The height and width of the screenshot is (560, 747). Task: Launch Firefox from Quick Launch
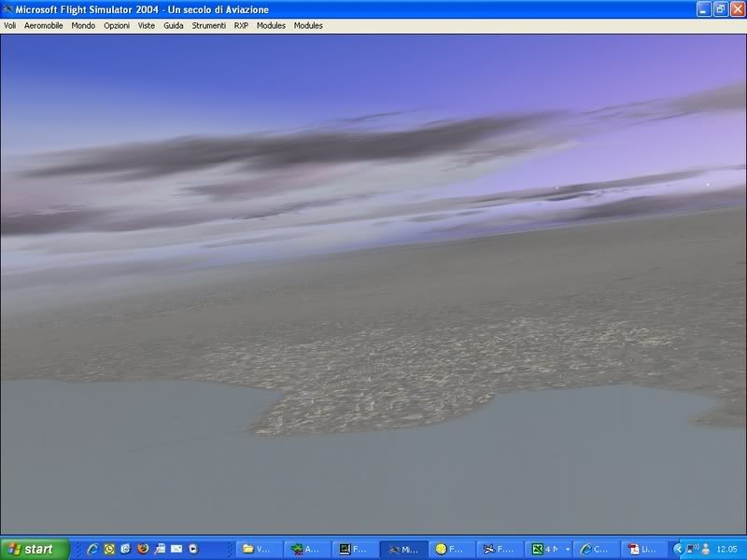(143, 549)
